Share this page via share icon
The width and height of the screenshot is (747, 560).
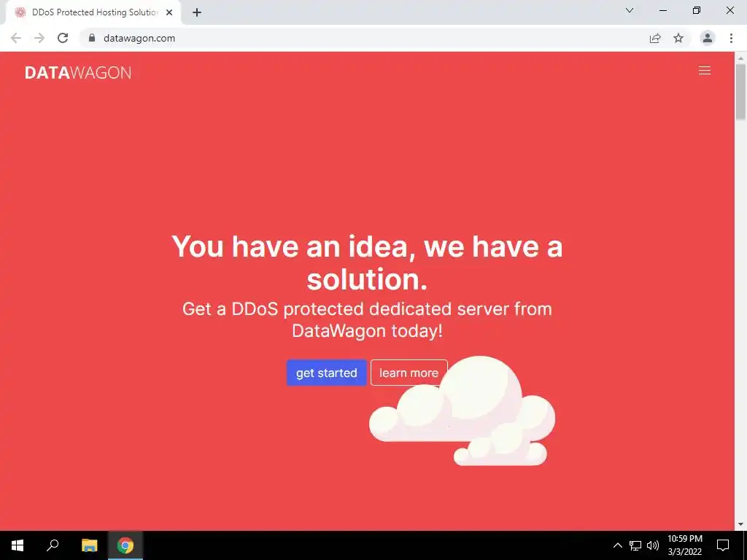coord(655,38)
